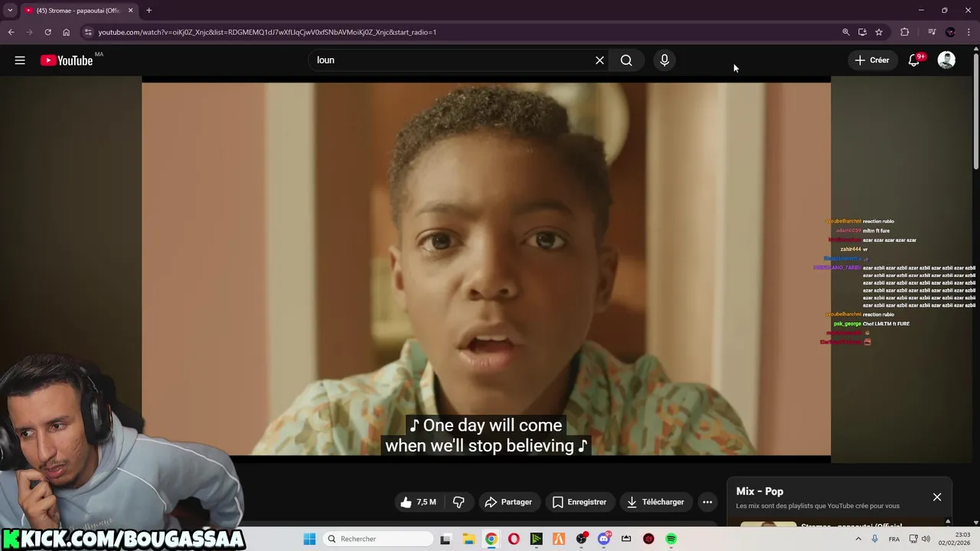This screenshot has height=551, width=980.
Task: Open Opera from the taskbar
Action: [x=514, y=539]
